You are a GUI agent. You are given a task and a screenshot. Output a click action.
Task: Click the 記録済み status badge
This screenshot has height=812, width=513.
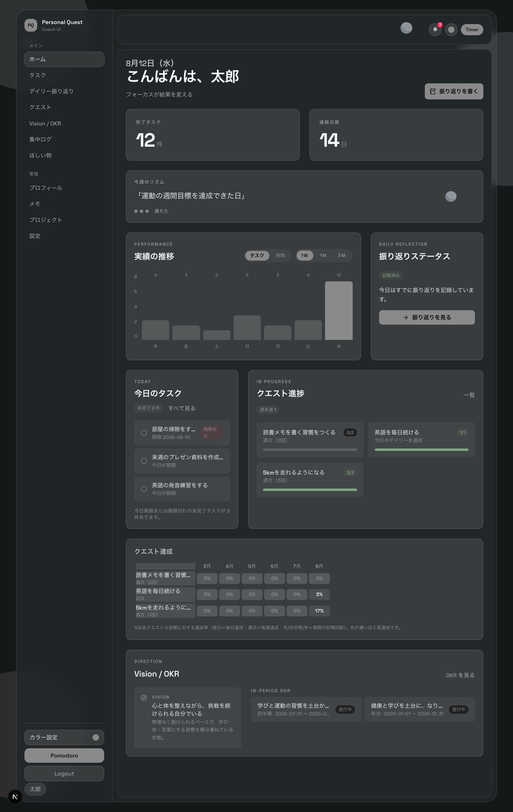pos(391,276)
